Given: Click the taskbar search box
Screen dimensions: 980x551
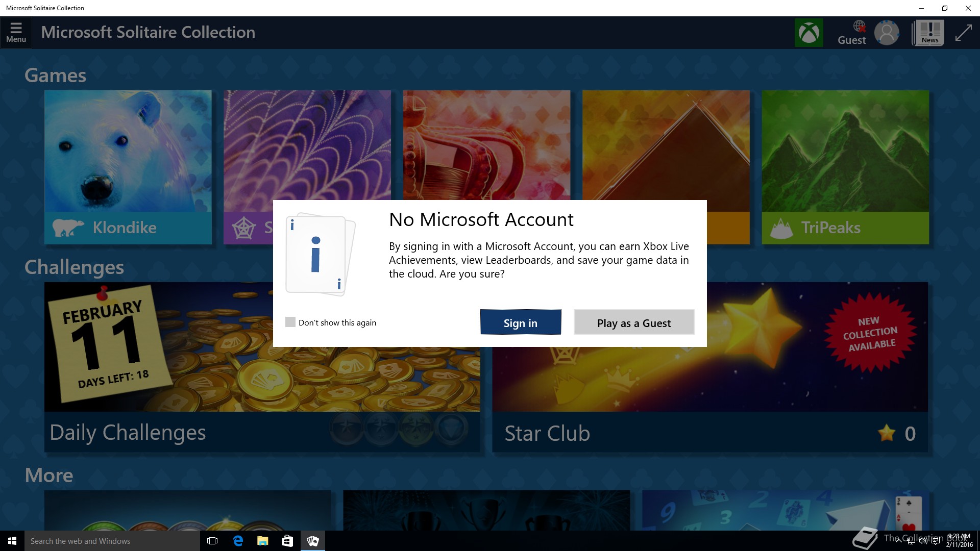Looking at the screenshot, I should 112,541.
